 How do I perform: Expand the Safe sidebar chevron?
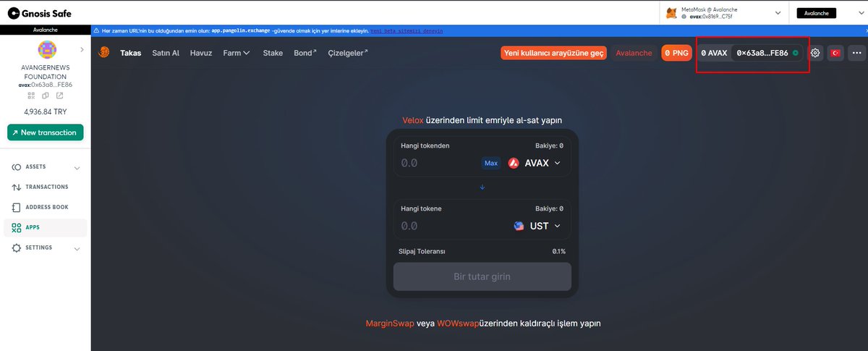82,50
